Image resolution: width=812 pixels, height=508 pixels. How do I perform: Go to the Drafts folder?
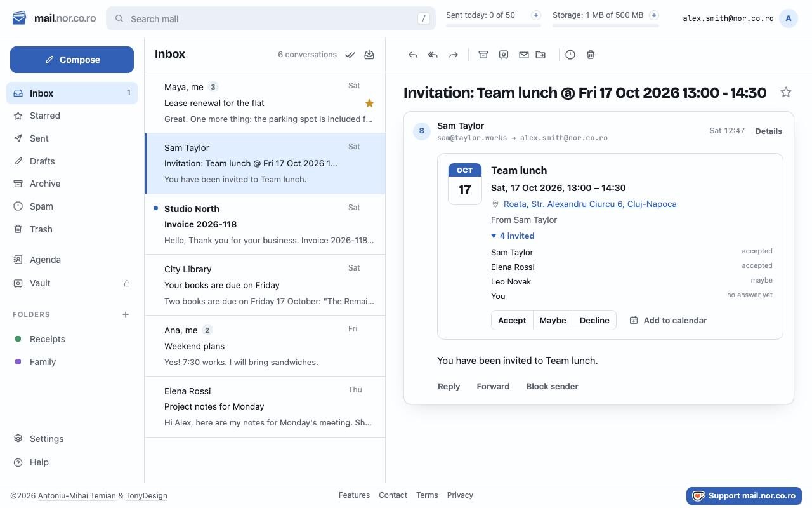tap(72, 161)
